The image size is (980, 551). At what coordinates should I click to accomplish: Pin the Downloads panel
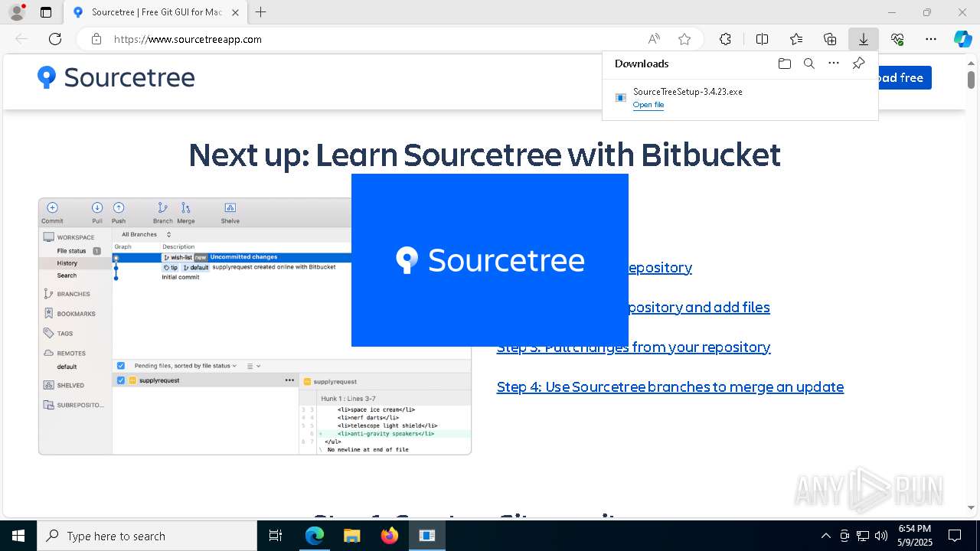click(859, 64)
